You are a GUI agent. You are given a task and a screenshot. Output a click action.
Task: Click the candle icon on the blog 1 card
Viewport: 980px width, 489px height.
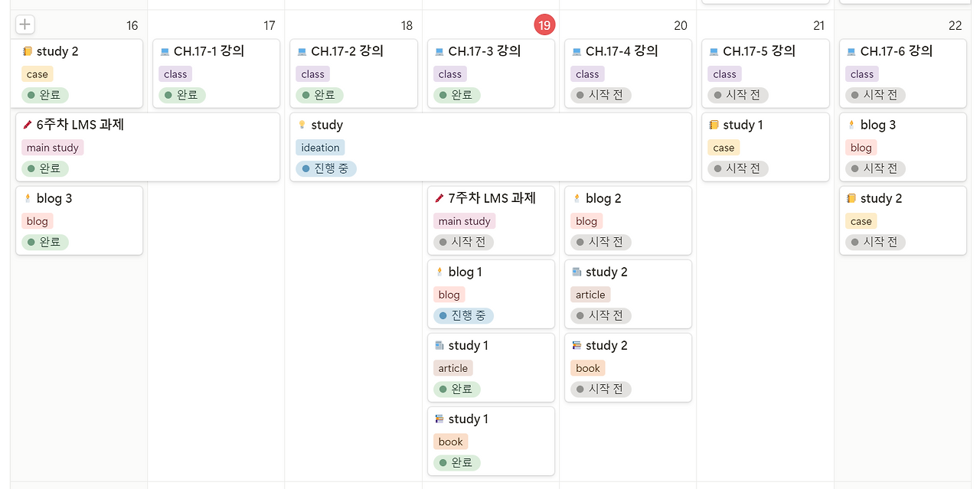(439, 271)
